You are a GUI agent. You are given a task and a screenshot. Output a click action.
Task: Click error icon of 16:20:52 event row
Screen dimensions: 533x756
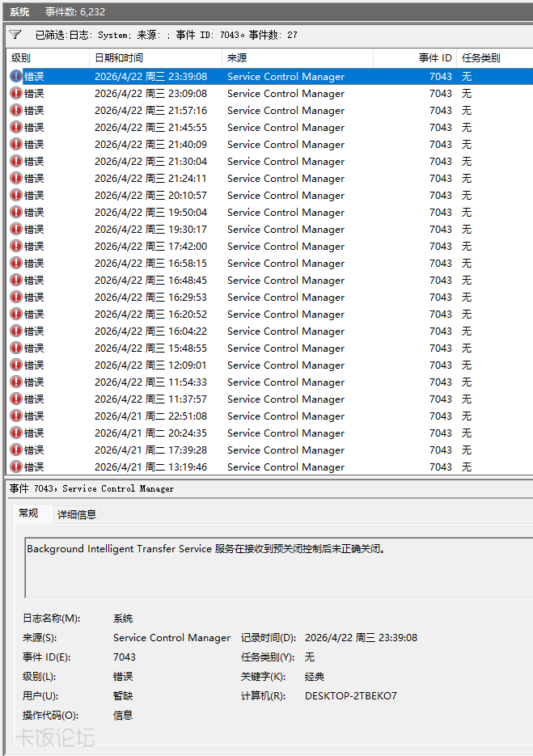click(16, 314)
